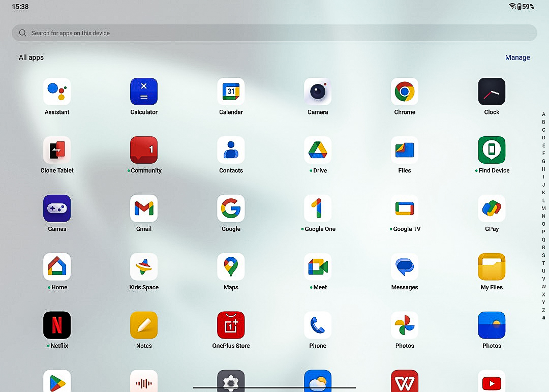Launch Google Meet

tap(318, 267)
